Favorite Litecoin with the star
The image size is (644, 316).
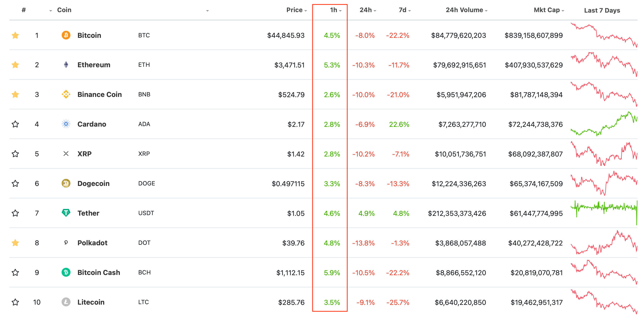pyautogui.click(x=15, y=302)
